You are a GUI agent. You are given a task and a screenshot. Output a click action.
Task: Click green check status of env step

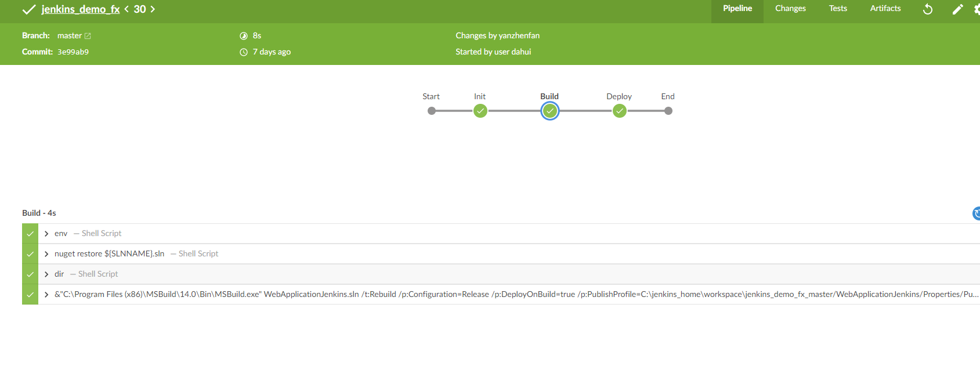pyautogui.click(x=30, y=234)
